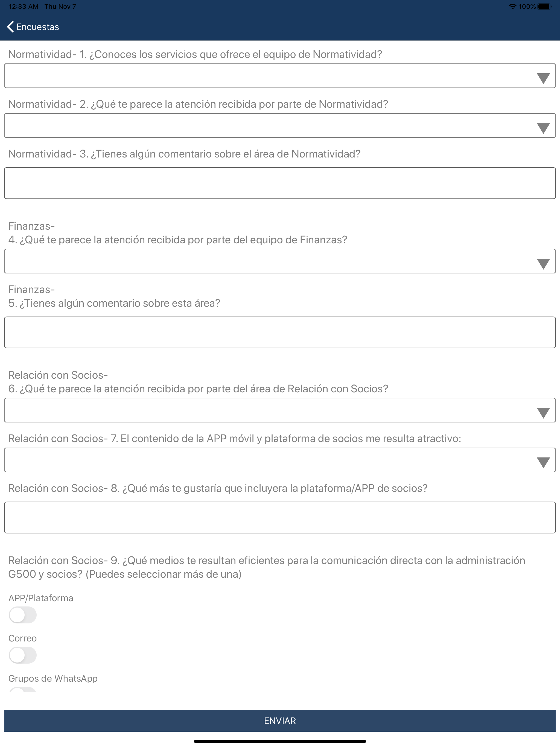Open the atención de Normatividad select field

[280, 125]
